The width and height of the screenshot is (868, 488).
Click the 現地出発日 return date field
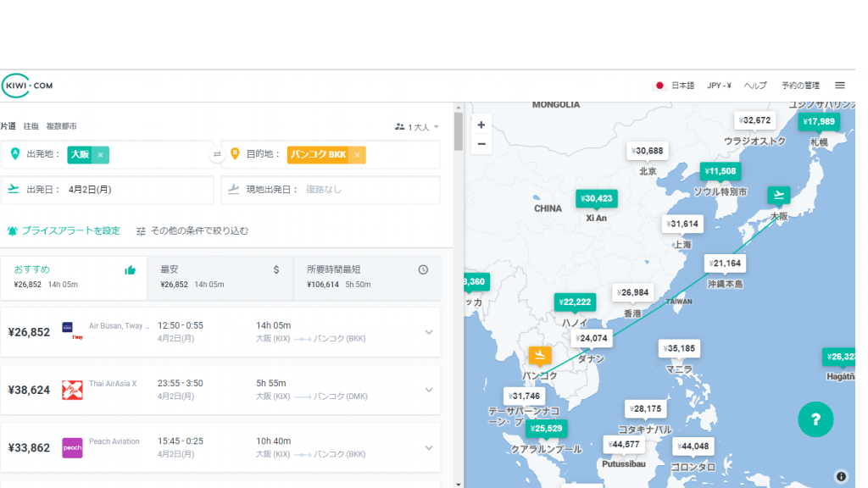tap(331, 189)
